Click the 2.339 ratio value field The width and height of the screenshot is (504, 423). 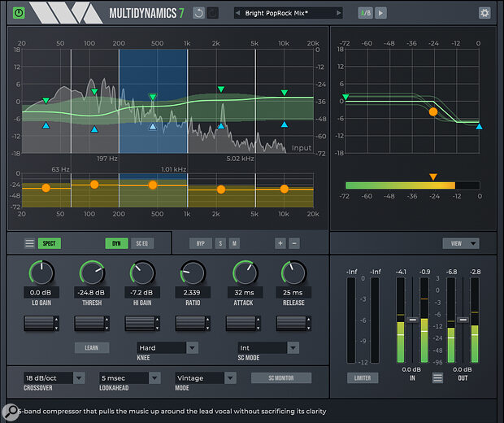click(193, 292)
